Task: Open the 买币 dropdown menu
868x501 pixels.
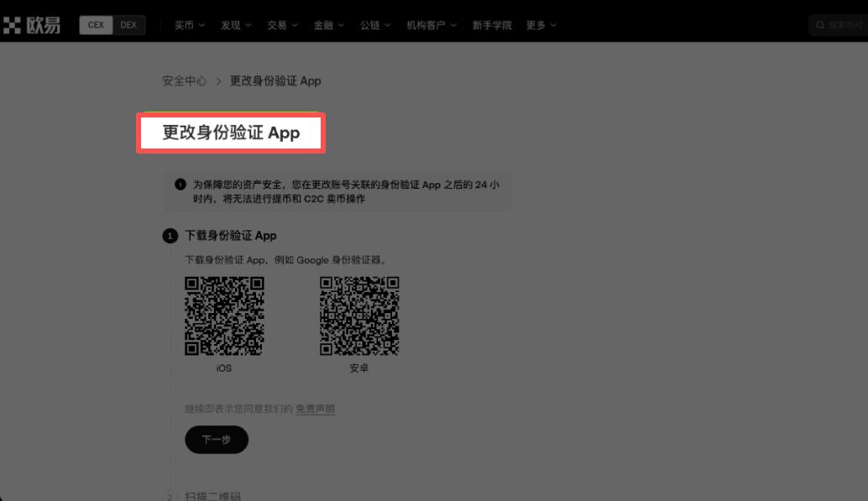Action: (190, 25)
